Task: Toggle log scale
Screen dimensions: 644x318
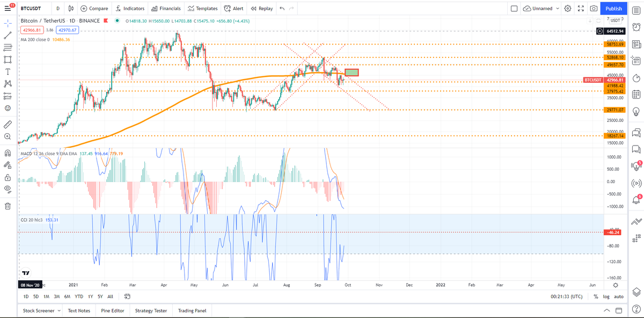Action: (606, 296)
